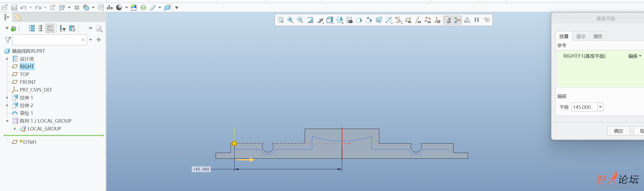Toggle coordinate system display
The image size is (644, 191).
[x=437, y=20]
